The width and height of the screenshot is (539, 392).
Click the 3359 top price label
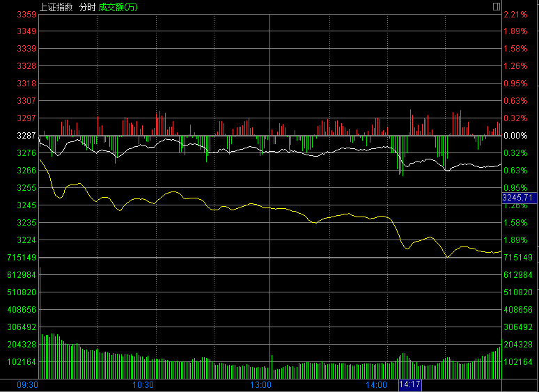pos(26,15)
